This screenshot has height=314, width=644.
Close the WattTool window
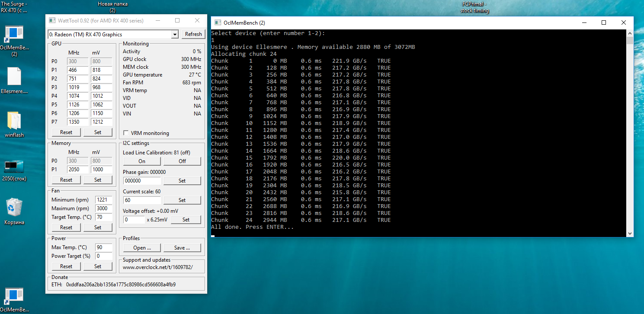click(197, 20)
